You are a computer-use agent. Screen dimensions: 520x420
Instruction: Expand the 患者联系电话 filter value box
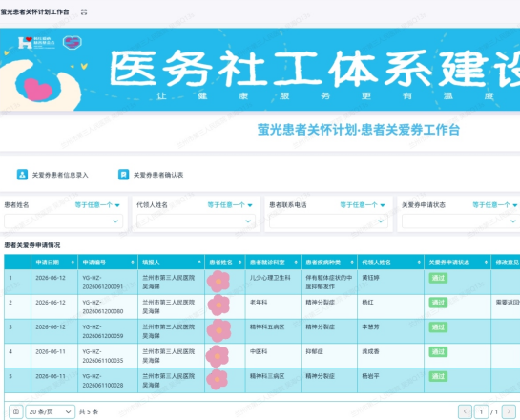tap(328, 220)
